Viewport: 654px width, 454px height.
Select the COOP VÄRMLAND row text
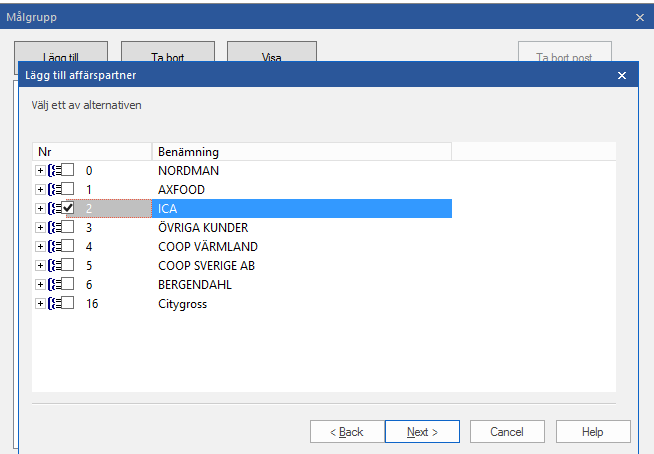pyautogui.click(x=208, y=247)
